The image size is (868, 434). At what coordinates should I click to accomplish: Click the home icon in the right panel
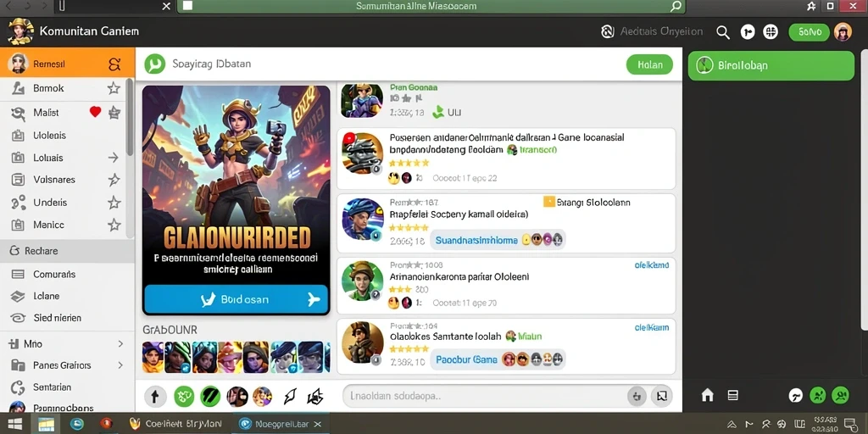click(708, 395)
